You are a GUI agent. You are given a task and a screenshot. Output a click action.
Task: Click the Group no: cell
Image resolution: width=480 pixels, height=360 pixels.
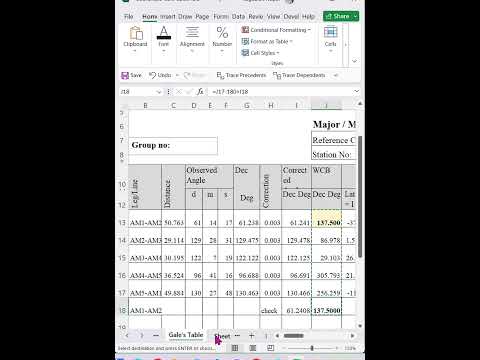click(173, 145)
